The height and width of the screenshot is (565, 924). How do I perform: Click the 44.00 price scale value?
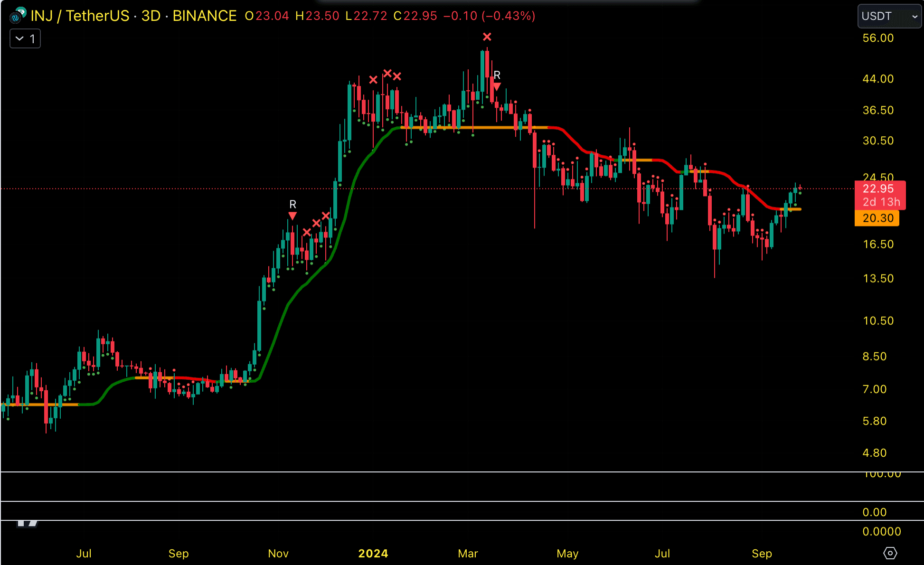[878, 79]
